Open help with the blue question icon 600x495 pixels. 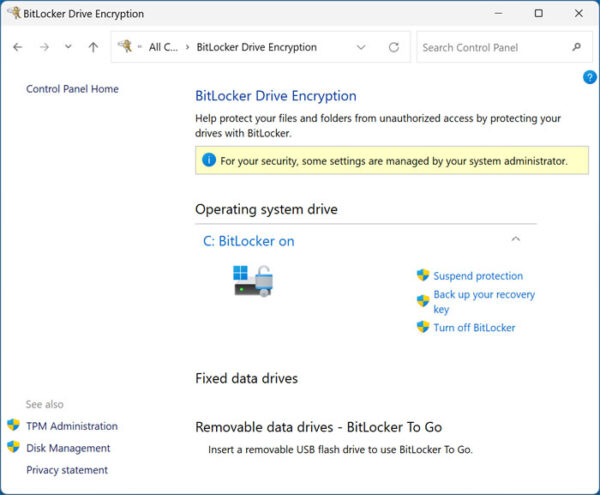tap(590, 77)
